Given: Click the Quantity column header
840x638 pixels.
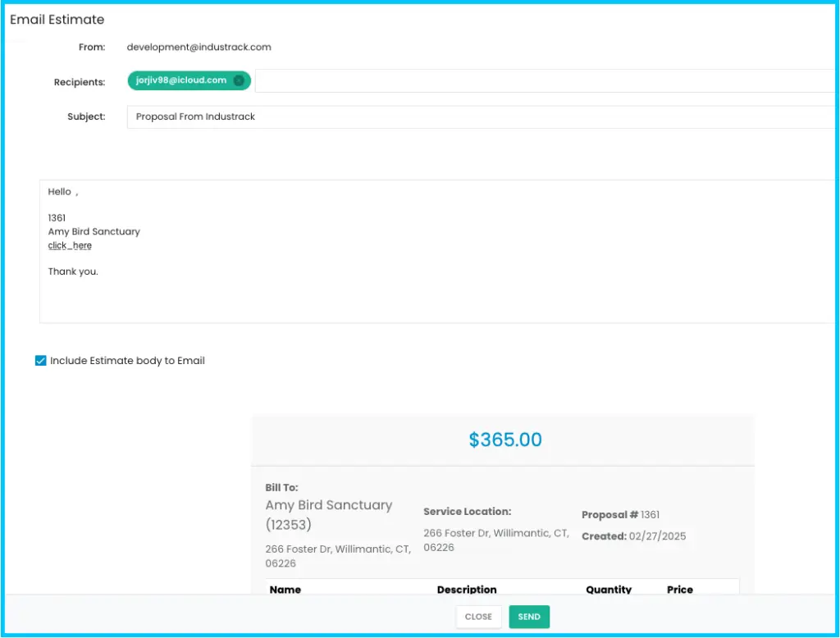Looking at the screenshot, I should pos(609,590).
